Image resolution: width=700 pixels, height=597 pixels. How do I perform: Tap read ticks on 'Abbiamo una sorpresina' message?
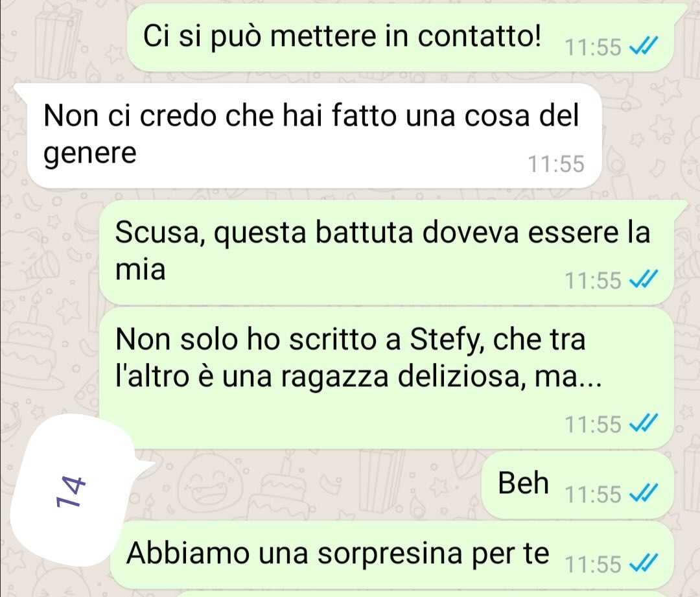pyautogui.click(x=643, y=563)
